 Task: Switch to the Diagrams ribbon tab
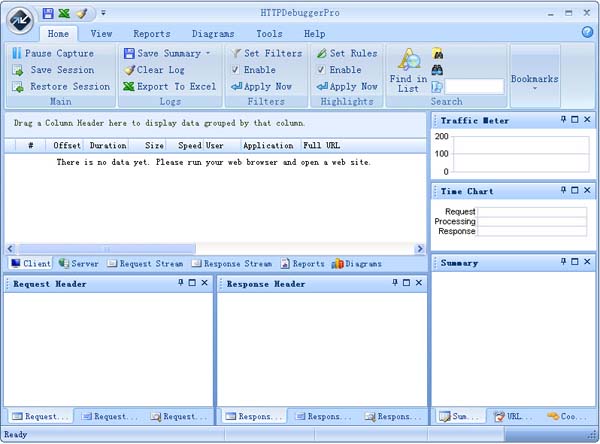coord(212,33)
